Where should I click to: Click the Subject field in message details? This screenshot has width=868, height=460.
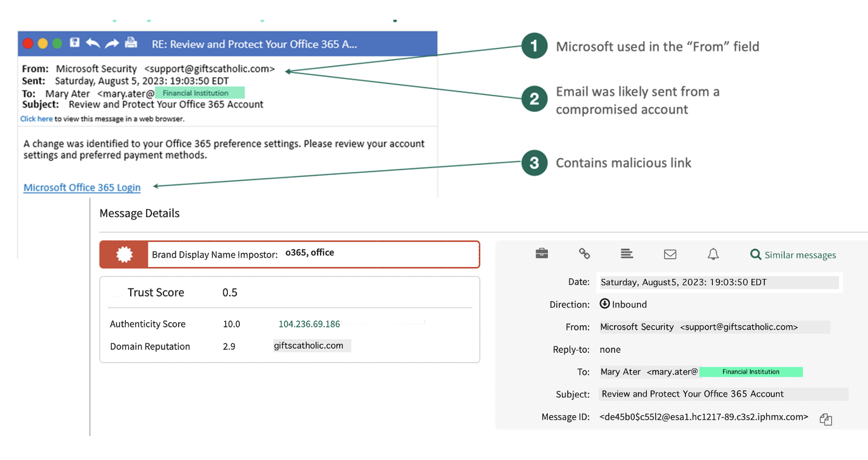(x=723, y=394)
